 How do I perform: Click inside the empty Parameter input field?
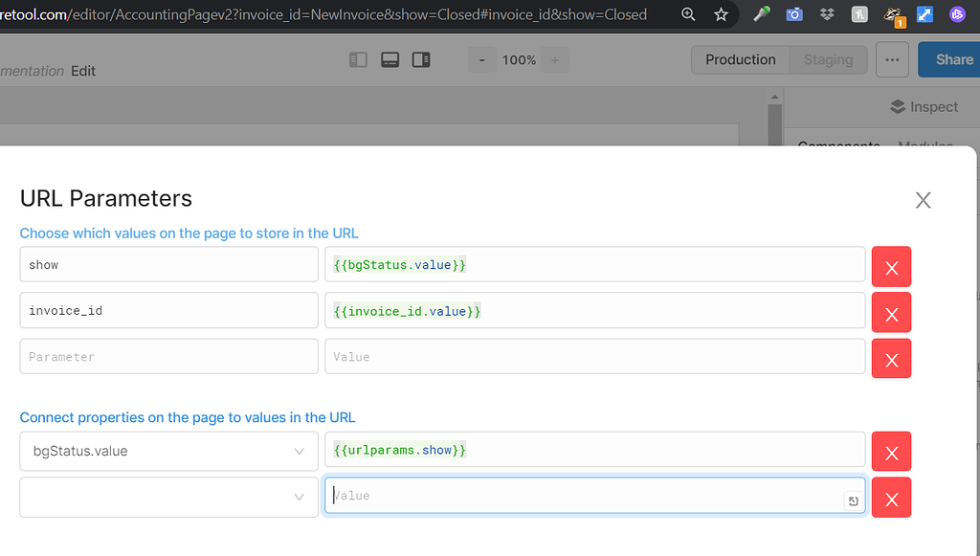click(168, 356)
